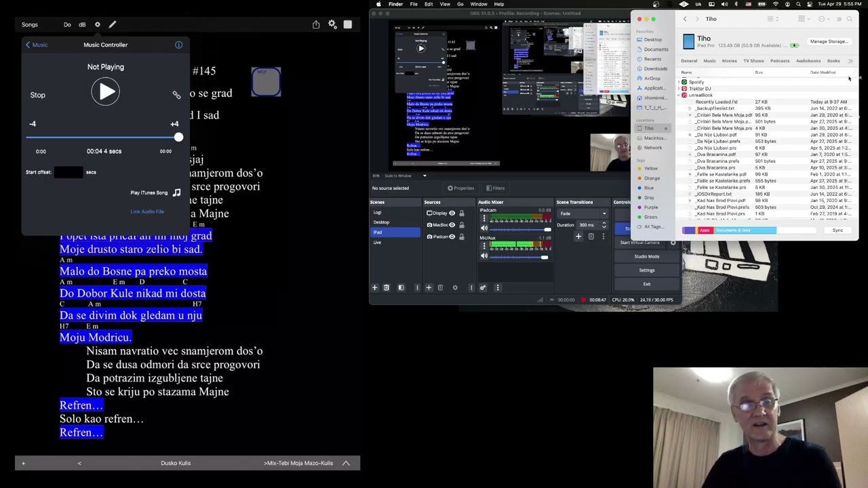This screenshot has height=488, width=868.
Task: Open source properties gear in Sources panel
Action: (455, 287)
